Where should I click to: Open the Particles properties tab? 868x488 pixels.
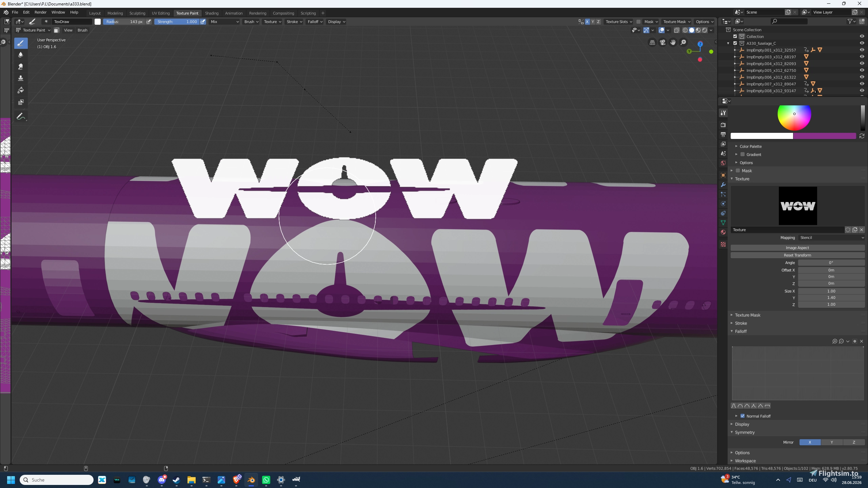pyautogui.click(x=723, y=194)
